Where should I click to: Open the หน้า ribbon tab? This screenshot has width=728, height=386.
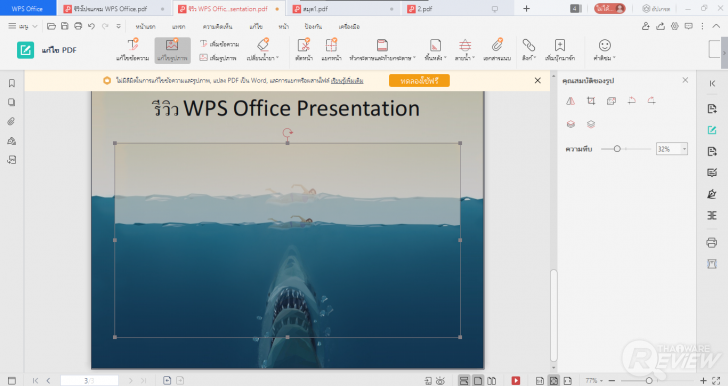coord(283,27)
